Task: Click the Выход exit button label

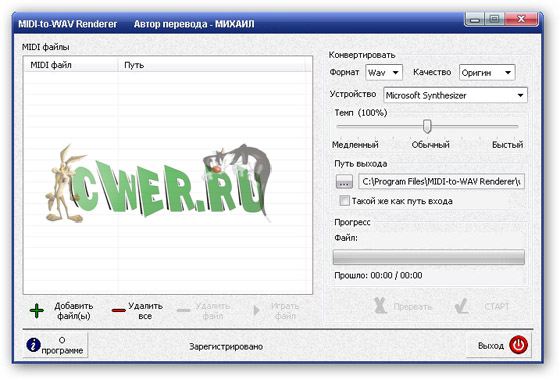Action: coord(491,346)
